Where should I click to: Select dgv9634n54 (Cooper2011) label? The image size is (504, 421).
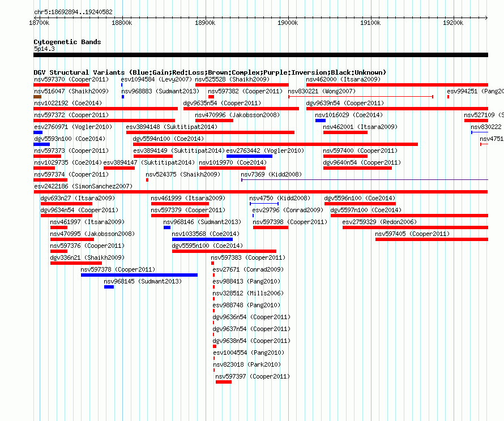click(79, 210)
